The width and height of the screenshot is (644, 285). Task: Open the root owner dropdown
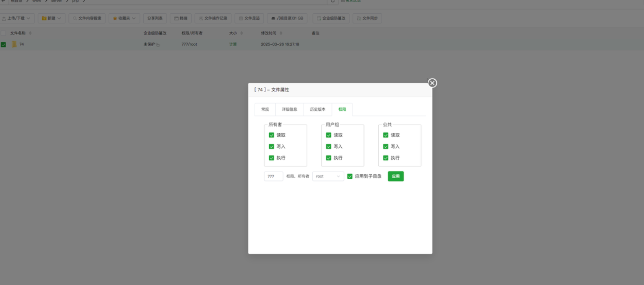328,176
